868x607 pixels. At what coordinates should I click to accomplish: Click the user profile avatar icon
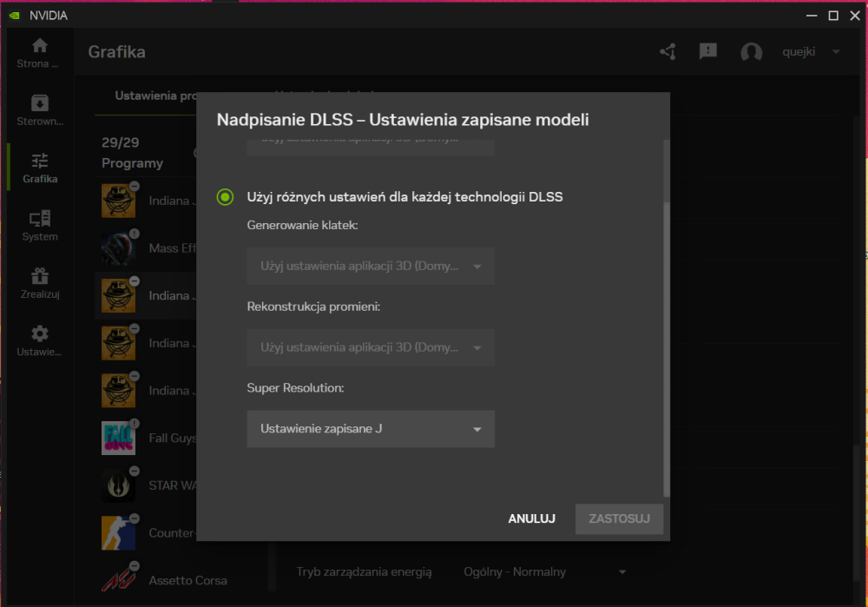point(751,52)
